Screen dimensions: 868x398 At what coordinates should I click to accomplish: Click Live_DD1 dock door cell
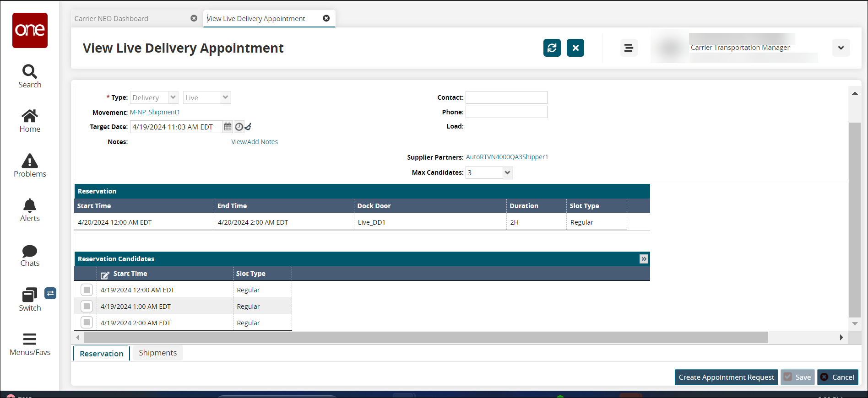[430, 222]
